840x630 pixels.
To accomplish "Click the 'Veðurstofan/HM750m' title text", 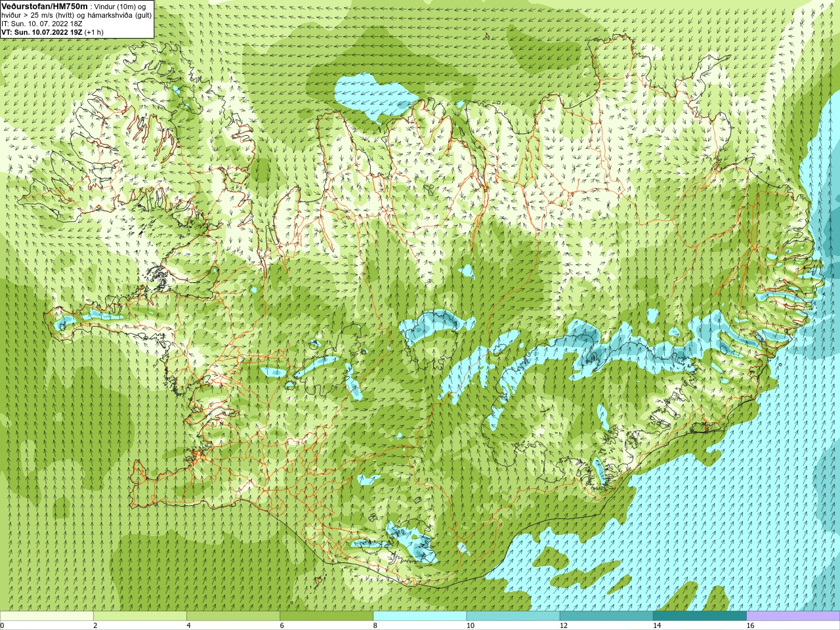I will [x=44, y=5].
